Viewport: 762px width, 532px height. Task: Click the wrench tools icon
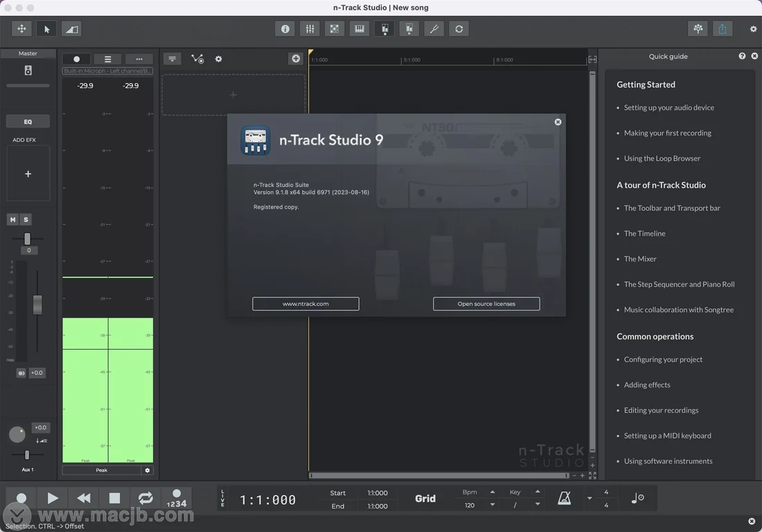tap(434, 29)
